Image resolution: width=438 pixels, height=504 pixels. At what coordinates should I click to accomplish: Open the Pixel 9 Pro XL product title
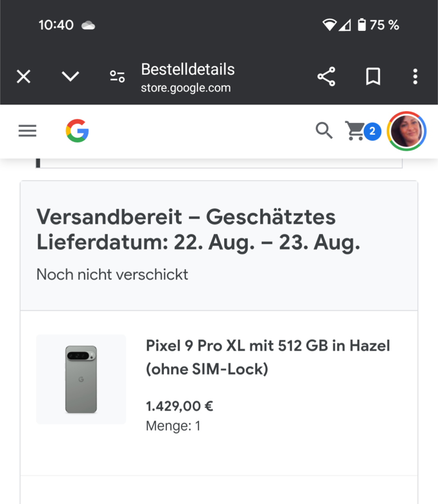pos(268,357)
